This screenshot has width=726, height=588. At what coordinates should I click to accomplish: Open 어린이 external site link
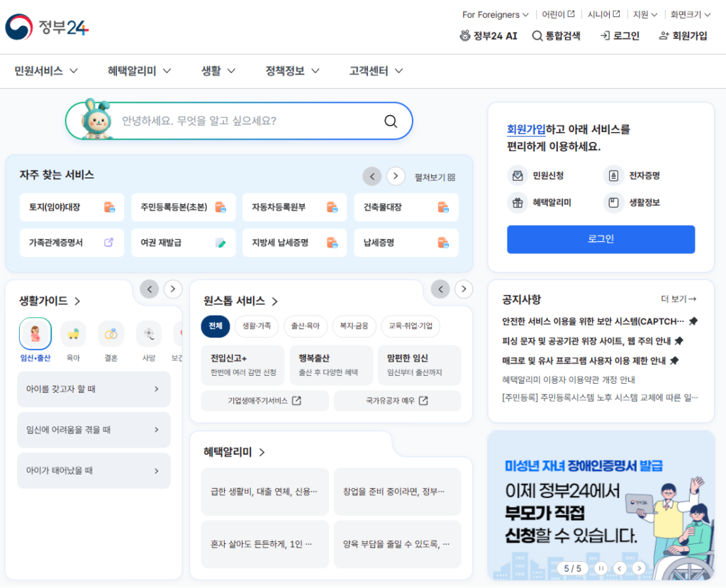click(x=558, y=14)
